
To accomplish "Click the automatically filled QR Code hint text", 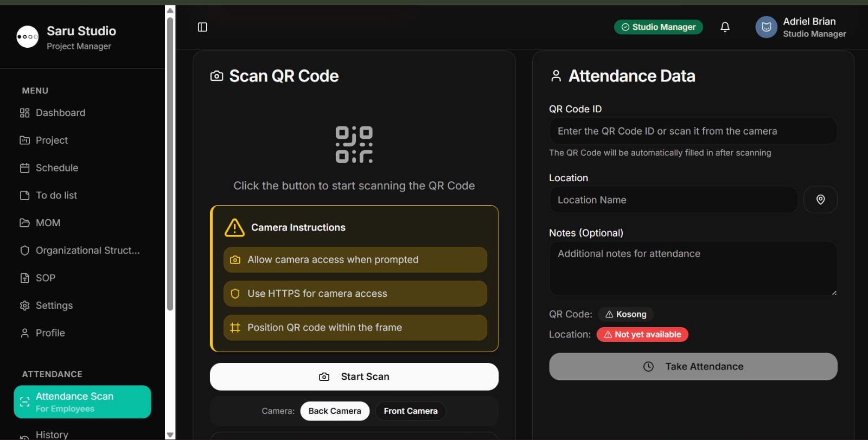I will [660, 153].
